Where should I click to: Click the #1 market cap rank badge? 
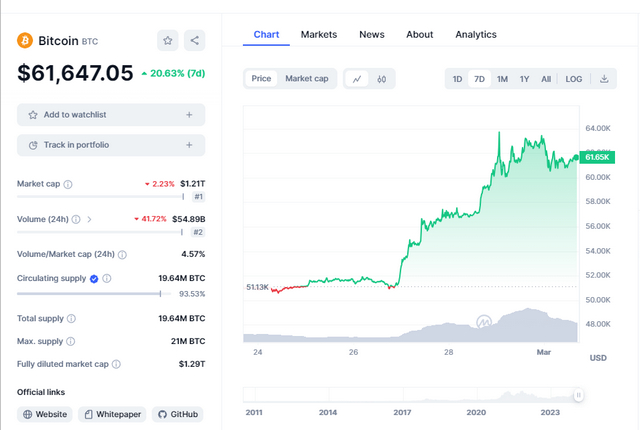198,197
